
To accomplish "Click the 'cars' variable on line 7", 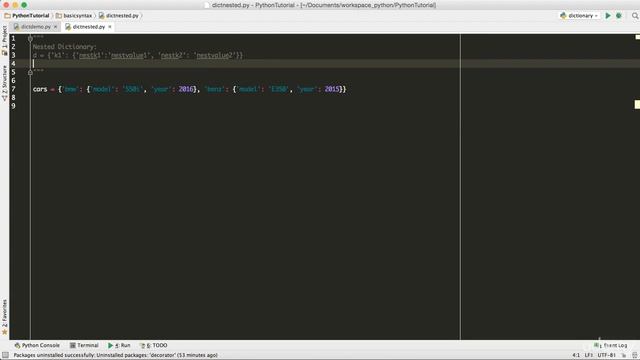I will point(40,89).
